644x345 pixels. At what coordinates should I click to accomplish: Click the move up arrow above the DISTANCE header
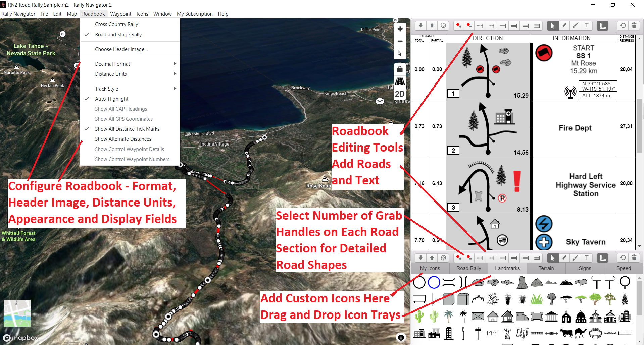[x=432, y=26]
